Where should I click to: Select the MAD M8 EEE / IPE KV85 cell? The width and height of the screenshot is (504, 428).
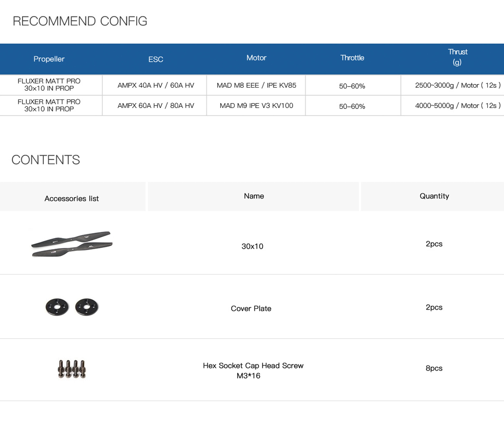click(256, 85)
